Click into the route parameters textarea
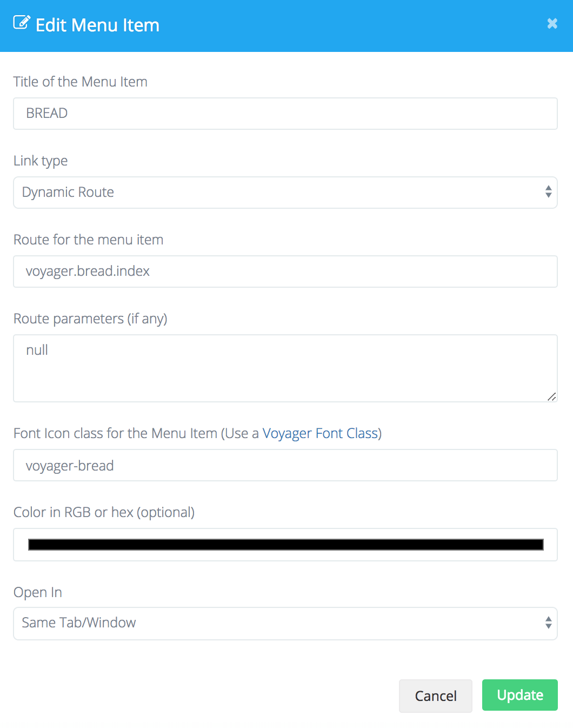The height and width of the screenshot is (728, 573). 285,368
